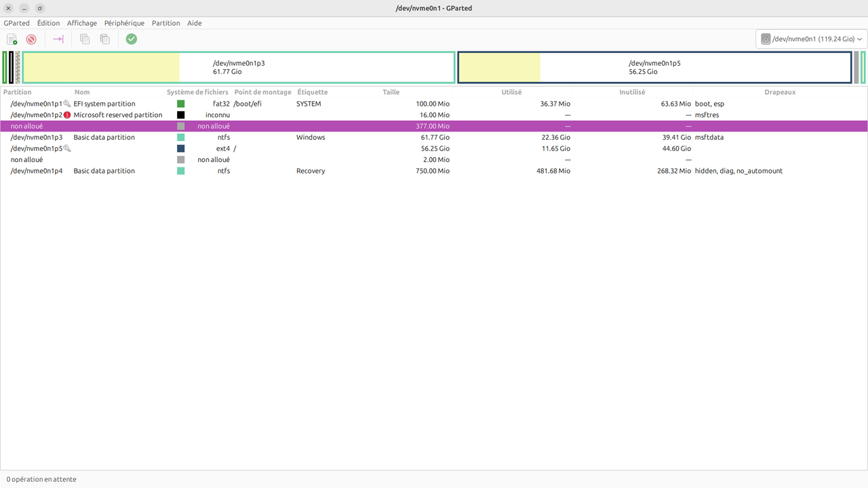Open the Édition menu

click(x=48, y=23)
